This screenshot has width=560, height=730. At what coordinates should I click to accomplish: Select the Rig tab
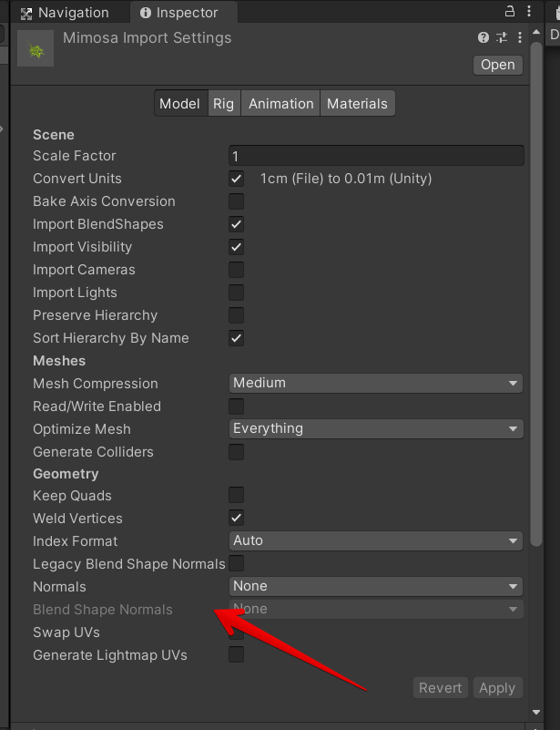click(223, 104)
